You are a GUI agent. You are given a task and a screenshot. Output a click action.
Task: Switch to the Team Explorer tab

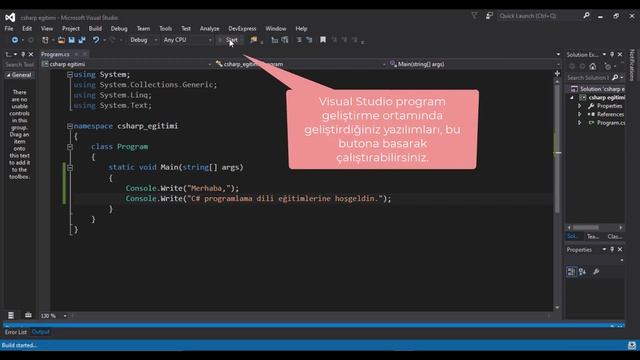point(593,236)
